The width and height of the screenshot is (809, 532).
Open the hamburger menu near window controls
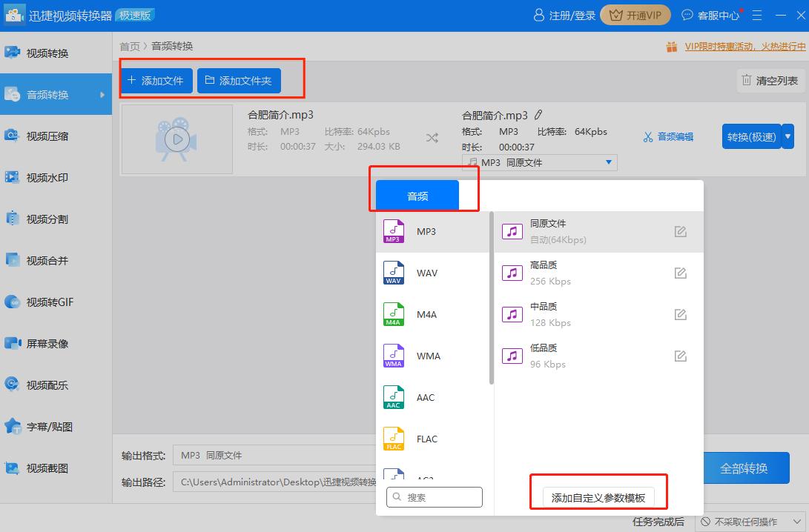[x=756, y=15]
